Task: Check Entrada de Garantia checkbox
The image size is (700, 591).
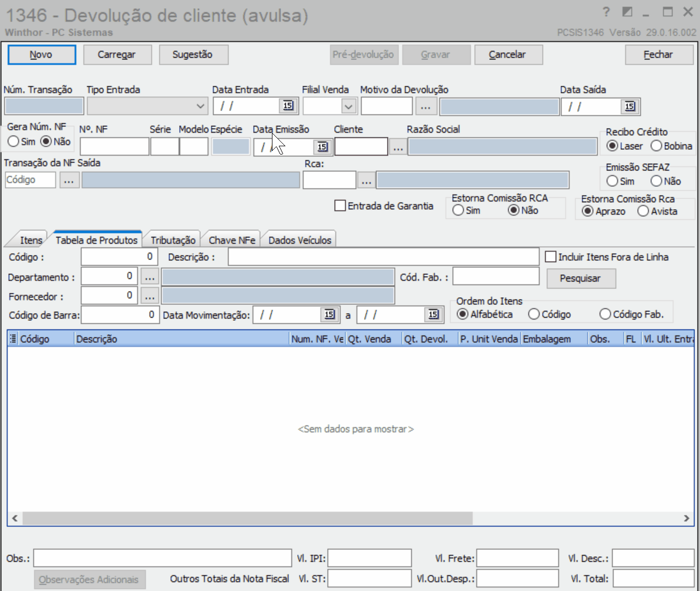Action: pos(340,206)
